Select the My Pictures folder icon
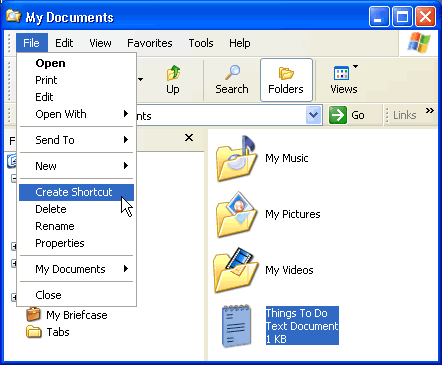442x365 pixels. pyautogui.click(x=236, y=214)
